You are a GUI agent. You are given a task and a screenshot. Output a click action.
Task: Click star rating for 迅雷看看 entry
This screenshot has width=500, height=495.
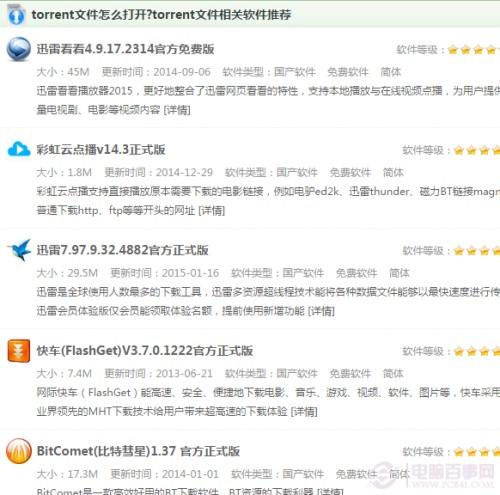(474, 50)
